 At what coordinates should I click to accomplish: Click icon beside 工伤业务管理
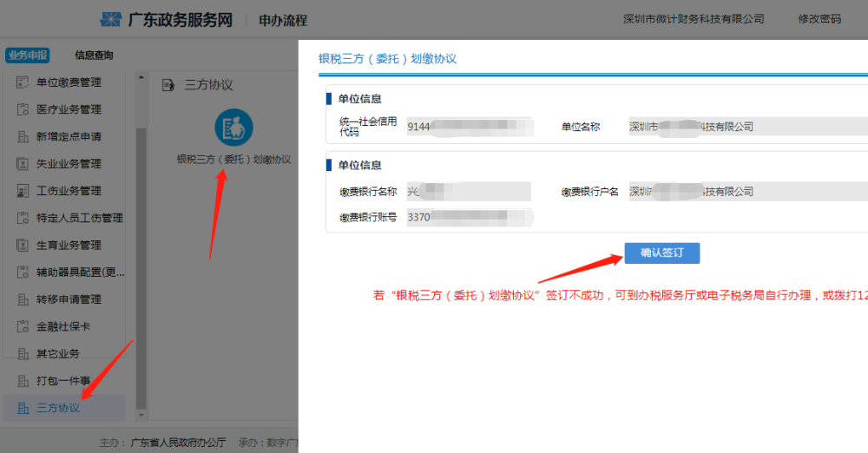tap(23, 191)
